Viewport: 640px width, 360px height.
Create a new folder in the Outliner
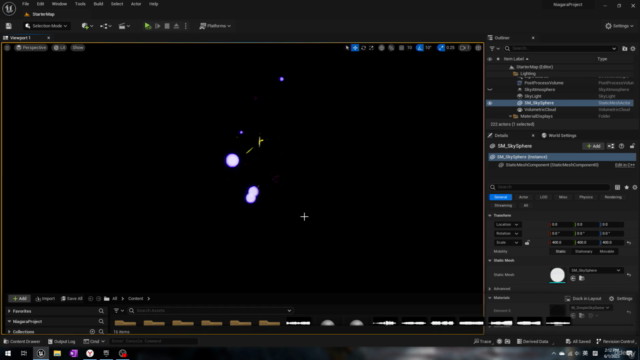point(624,49)
